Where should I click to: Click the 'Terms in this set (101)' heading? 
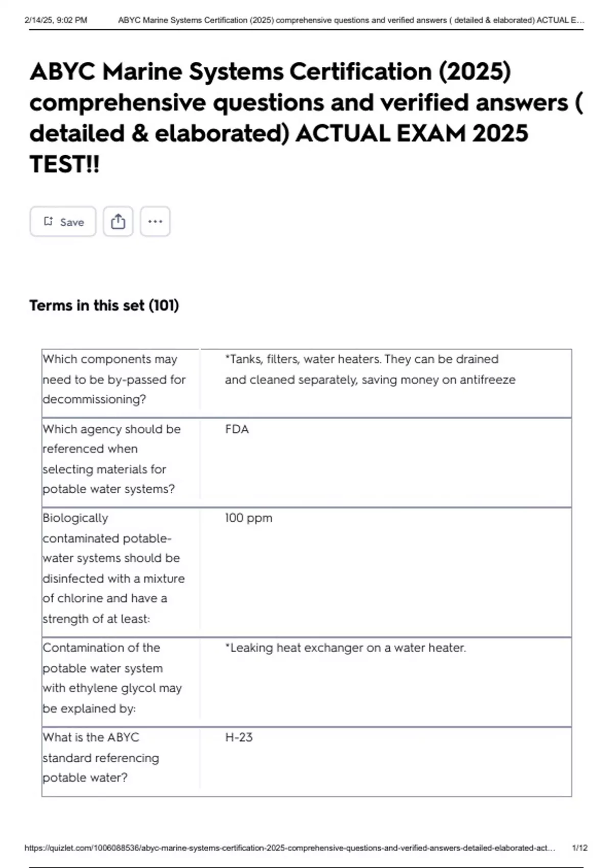tap(104, 305)
